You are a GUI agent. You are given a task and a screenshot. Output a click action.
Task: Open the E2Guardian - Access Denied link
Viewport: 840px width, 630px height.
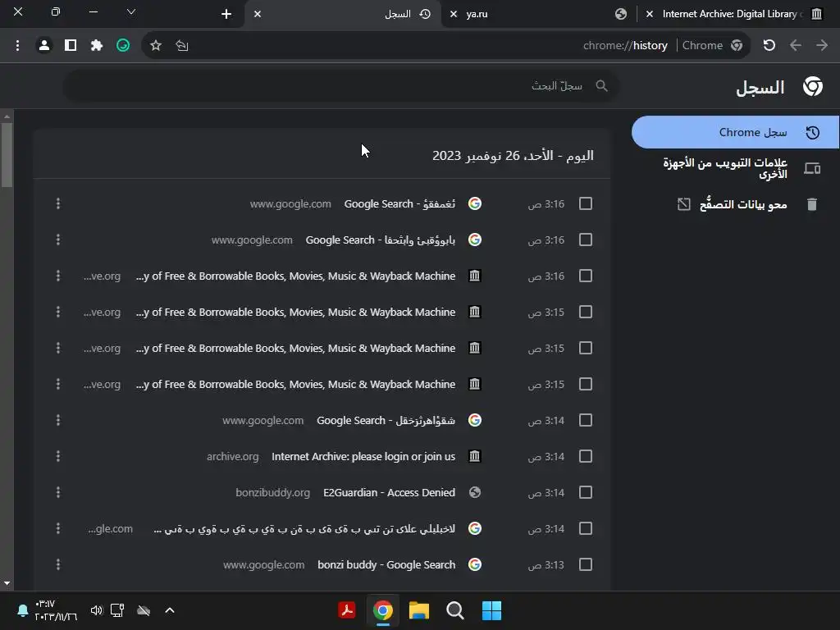(x=389, y=492)
